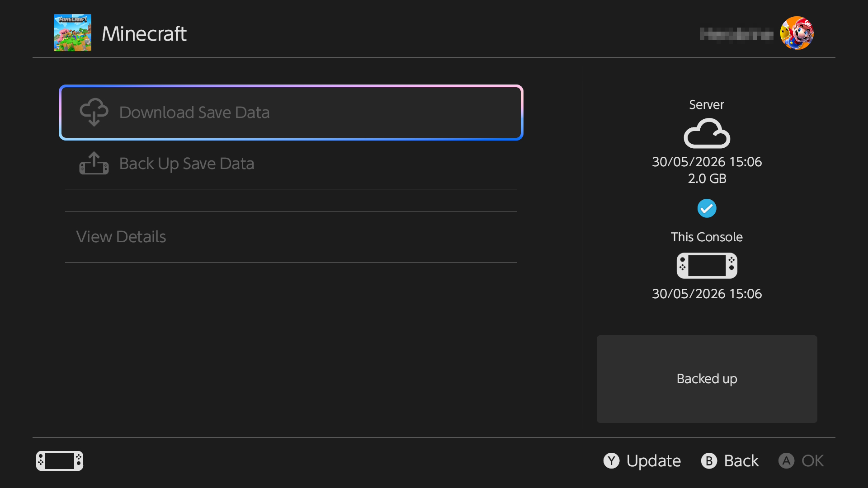Select Back Up Save Data option

[x=291, y=164]
